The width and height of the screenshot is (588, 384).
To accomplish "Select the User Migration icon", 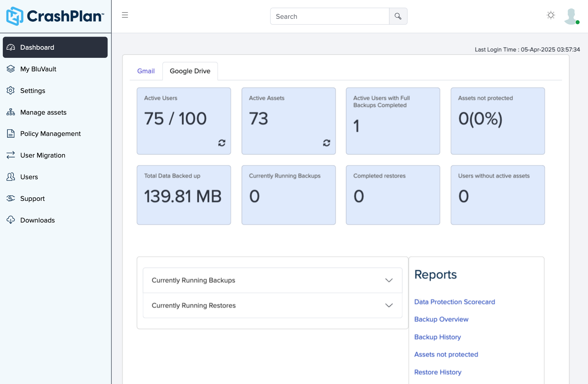I will (11, 155).
